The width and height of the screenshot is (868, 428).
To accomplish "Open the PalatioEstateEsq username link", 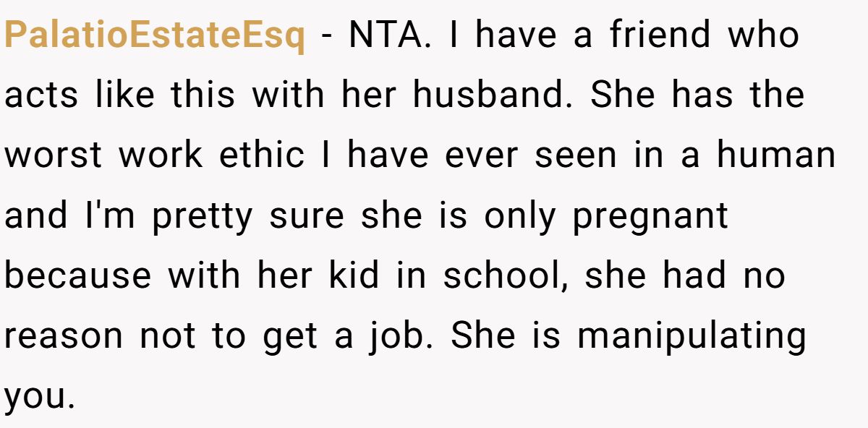I will 154,36.
